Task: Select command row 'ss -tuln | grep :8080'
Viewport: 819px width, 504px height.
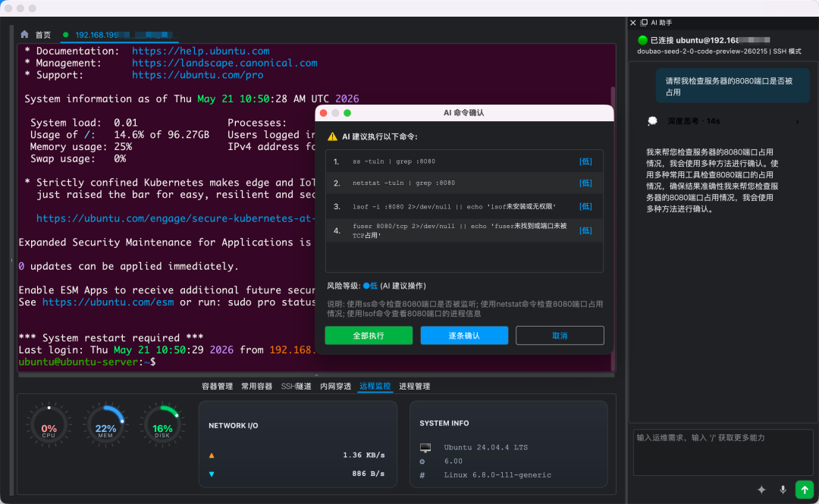Action: 464,161
